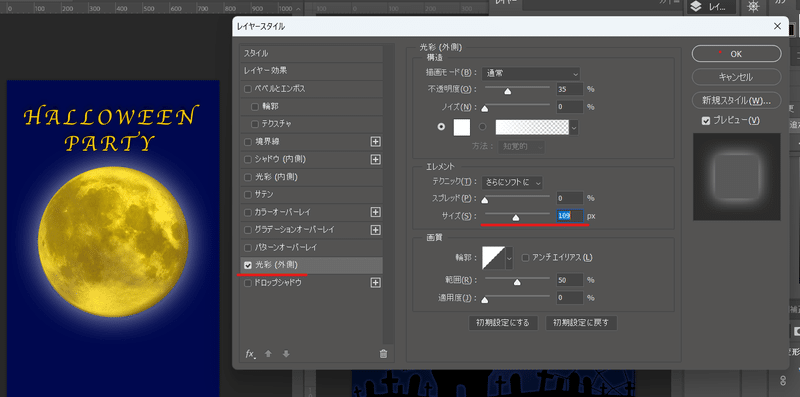Enable the ベベルとエンボス checkbox
The height and width of the screenshot is (397, 800).
[248, 89]
